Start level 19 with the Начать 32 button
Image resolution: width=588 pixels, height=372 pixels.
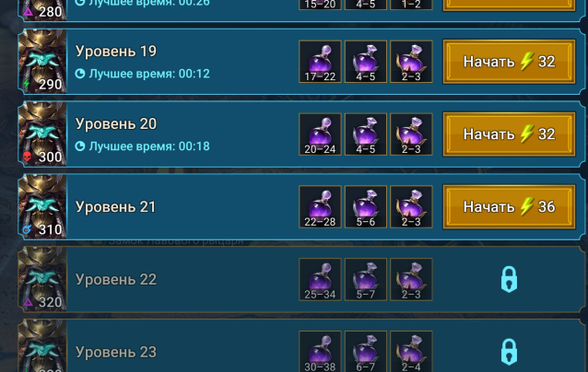pos(509,62)
